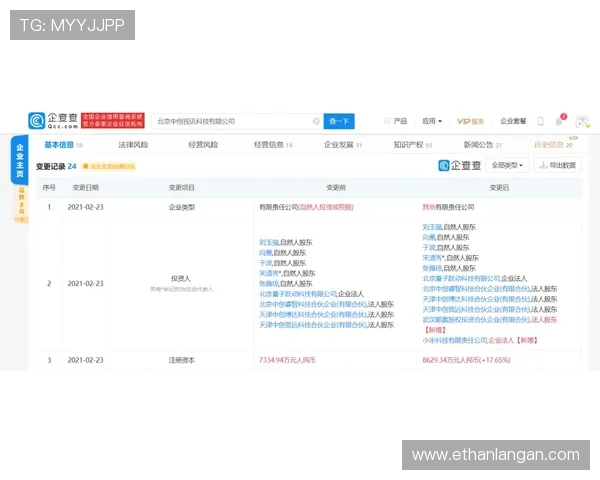
Task: Click the 变更日期 column header
Action: tap(86, 188)
